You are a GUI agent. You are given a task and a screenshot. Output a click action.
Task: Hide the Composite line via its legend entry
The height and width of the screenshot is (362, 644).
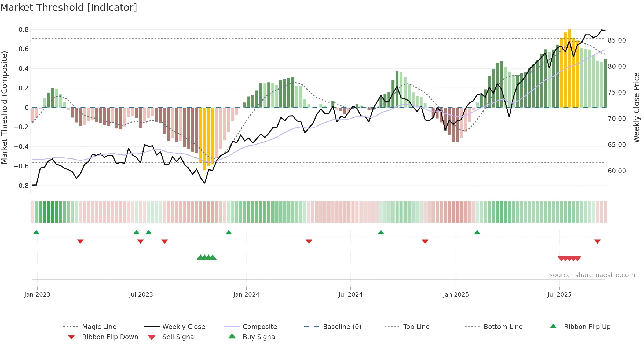point(250,327)
